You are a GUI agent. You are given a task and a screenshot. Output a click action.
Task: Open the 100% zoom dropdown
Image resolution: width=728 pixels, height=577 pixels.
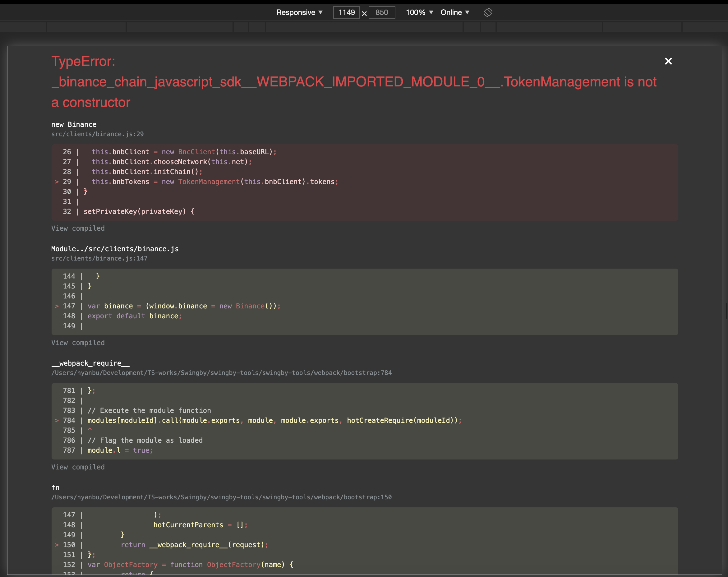(419, 12)
